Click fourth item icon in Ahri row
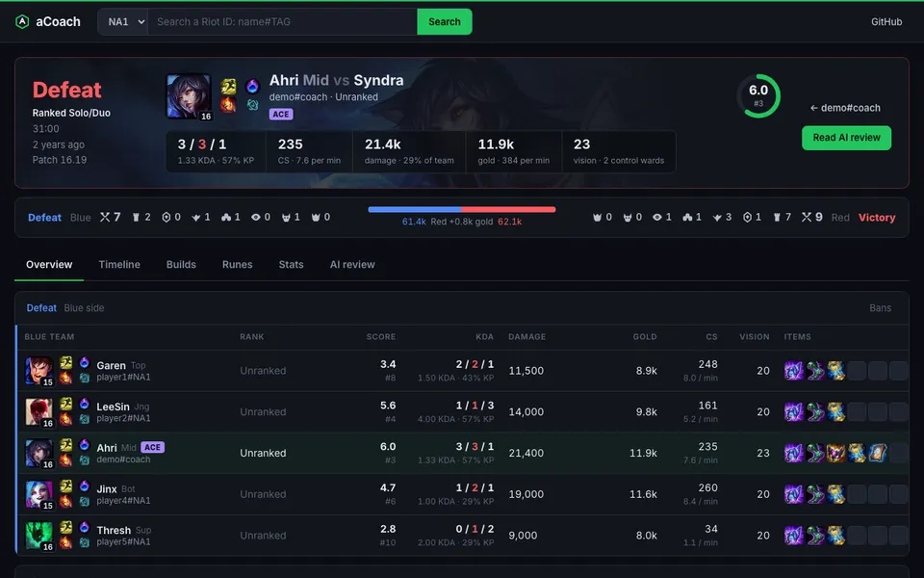 pyautogui.click(x=857, y=453)
